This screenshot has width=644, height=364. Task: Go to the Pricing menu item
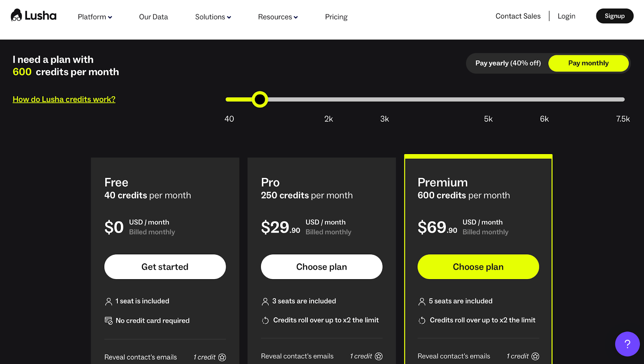[336, 17]
